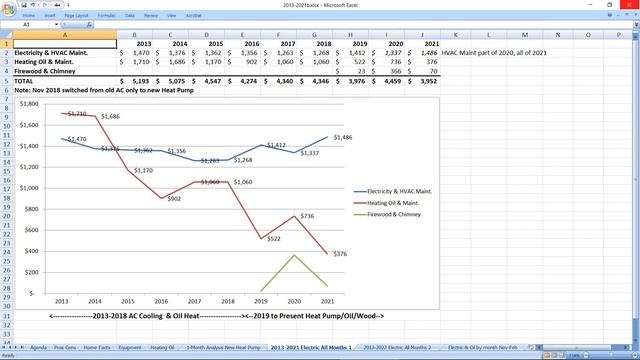The width and height of the screenshot is (640, 360).
Task: Switch to the Equipment sheet tab
Action: pos(130,347)
